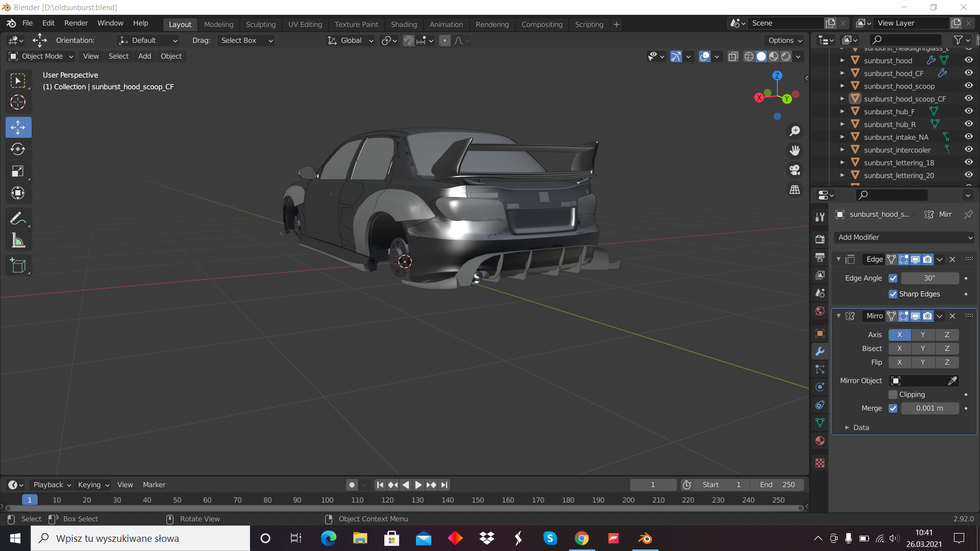Open the Scene properties tab
The width and height of the screenshot is (980, 551).
click(x=820, y=293)
